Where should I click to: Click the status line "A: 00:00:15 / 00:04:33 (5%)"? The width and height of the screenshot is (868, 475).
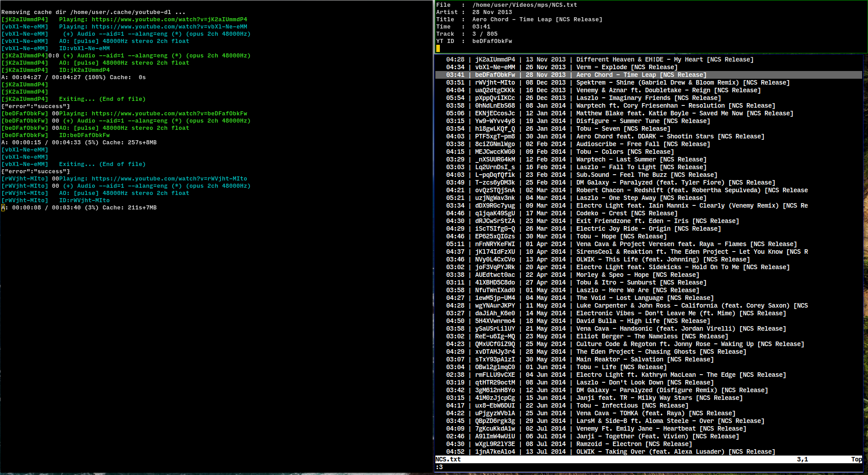[x=79, y=142]
